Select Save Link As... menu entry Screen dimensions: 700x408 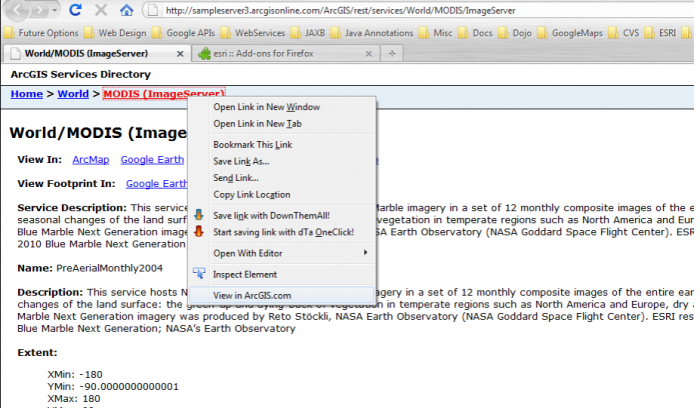[282, 161]
